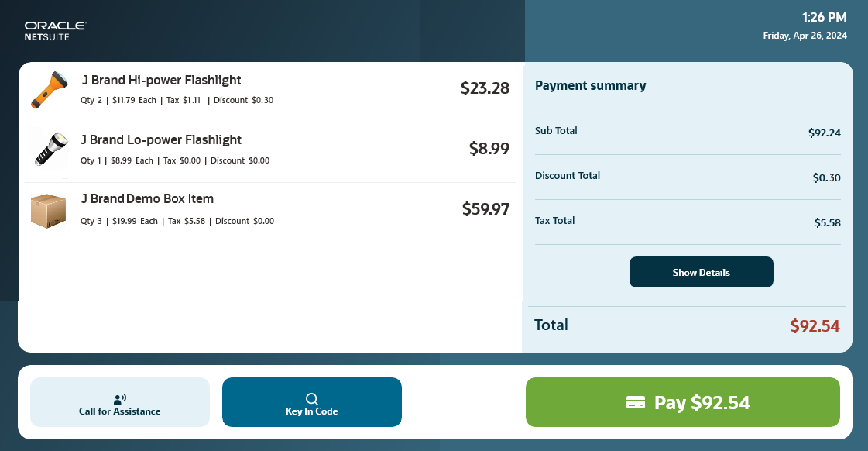Select the J Brand Demo Box Item title

click(147, 198)
